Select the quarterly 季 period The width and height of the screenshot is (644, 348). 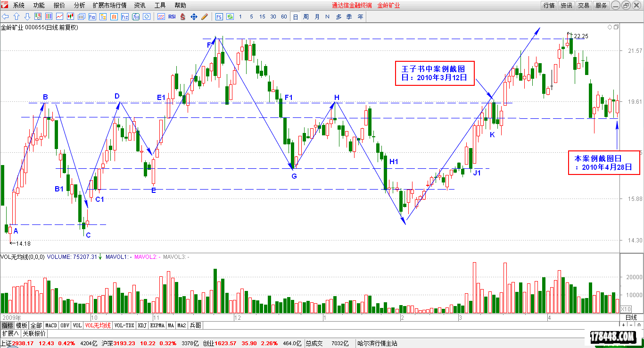point(349,17)
